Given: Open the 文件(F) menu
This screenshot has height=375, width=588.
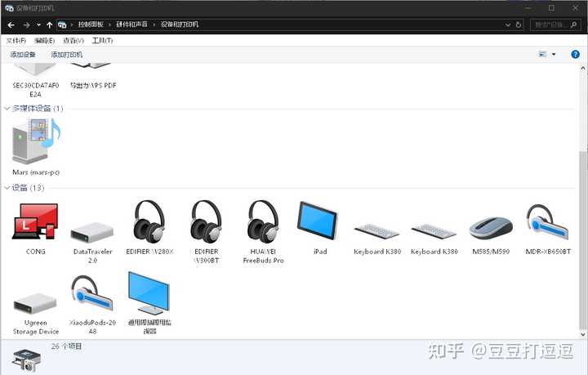Looking at the screenshot, I should 16,41.
